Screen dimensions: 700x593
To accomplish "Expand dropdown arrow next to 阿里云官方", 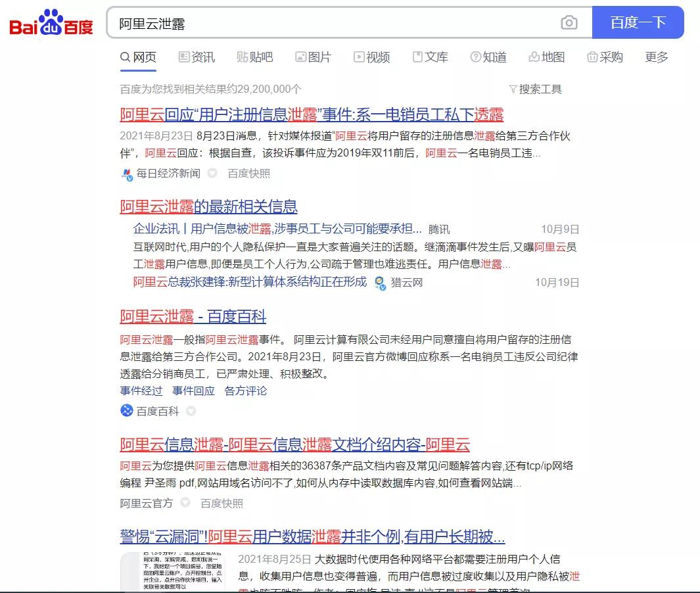I will pos(185,503).
